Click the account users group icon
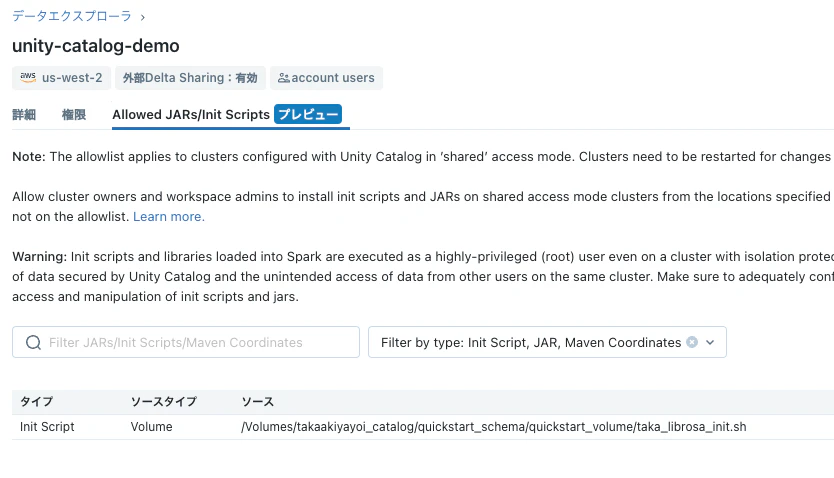The width and height of the screenshot is (834, 478). tap(283, 78)
